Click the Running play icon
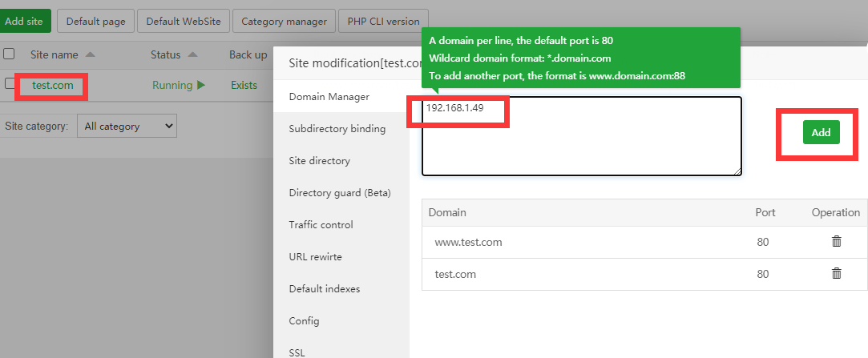The width and height of the screenshot is (868, 358). point(201,85)
